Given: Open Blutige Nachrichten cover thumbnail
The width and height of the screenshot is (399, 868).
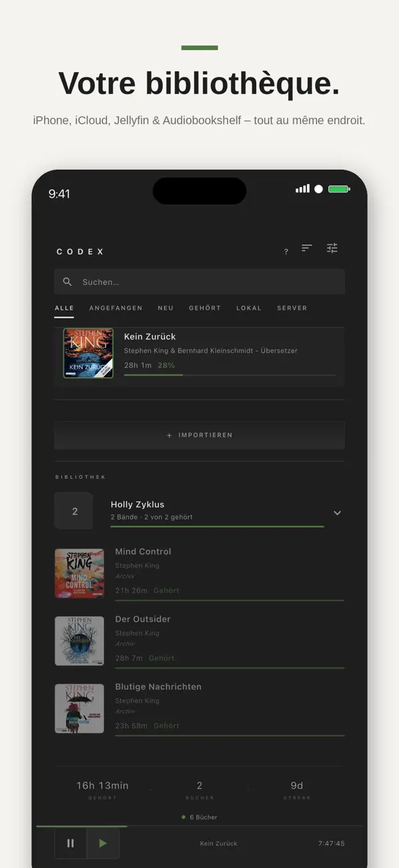Looking at the screenshot, I should [x=79, y=708].
